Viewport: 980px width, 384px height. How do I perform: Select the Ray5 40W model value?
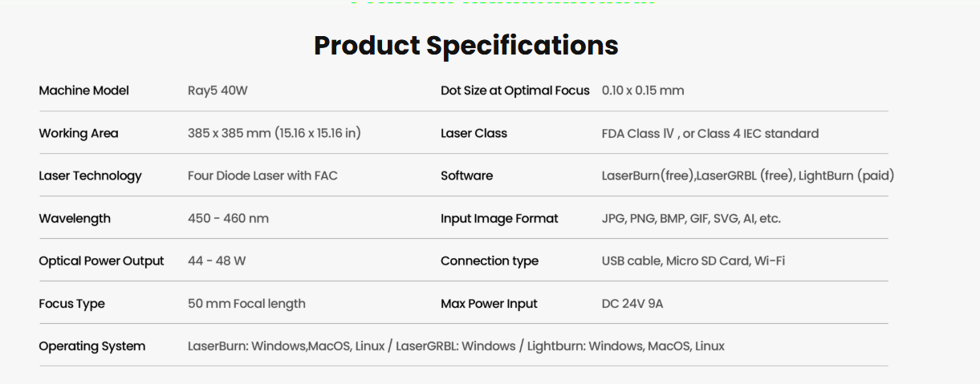(x=218, y=91)
